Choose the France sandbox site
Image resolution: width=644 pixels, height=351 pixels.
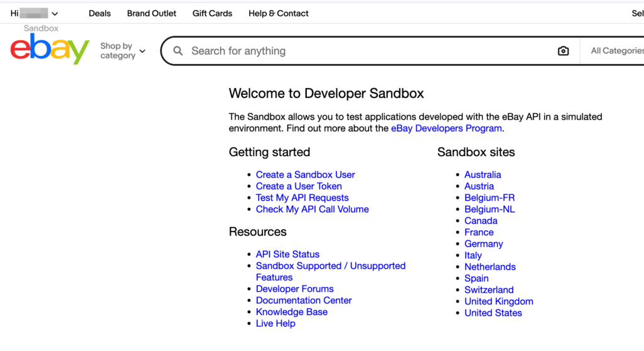[479, 232]
